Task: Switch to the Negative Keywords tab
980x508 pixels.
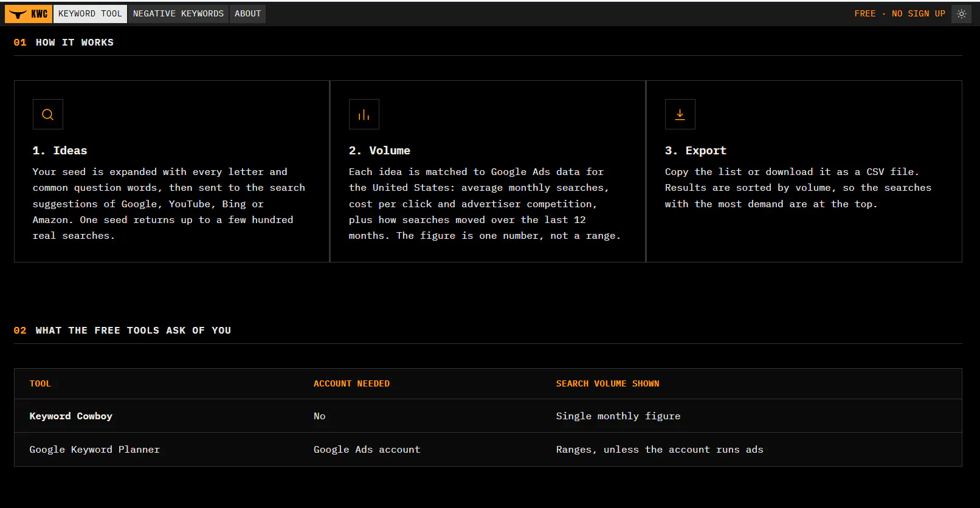Action: 178,14
